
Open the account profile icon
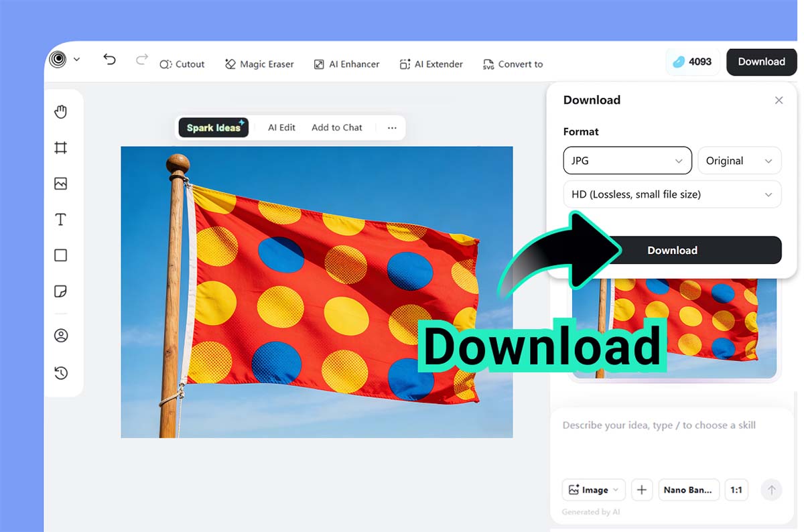point(62,335)
